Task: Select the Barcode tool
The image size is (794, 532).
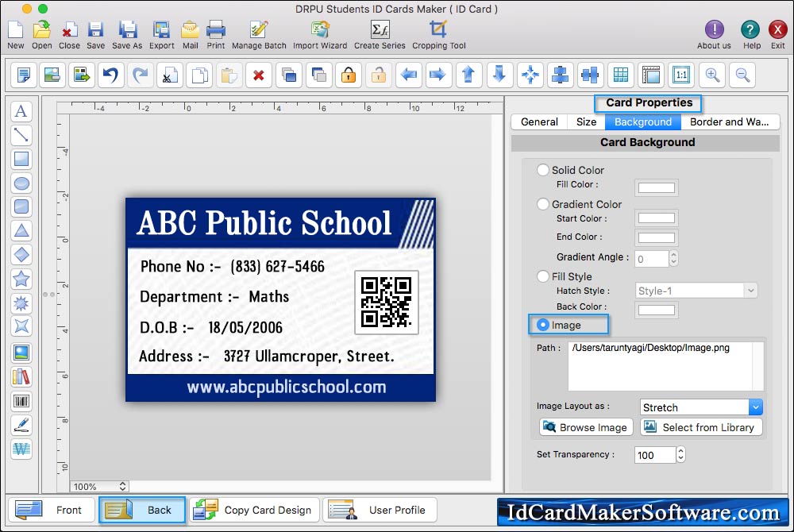Action: (21, 401)
